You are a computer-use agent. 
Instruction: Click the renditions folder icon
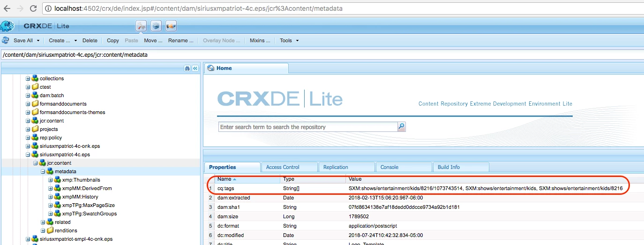pyautogui.click(x=50, y=230)
